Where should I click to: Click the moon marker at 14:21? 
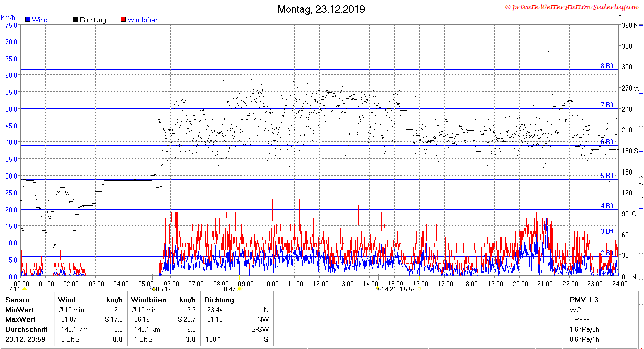pos(378,289)
